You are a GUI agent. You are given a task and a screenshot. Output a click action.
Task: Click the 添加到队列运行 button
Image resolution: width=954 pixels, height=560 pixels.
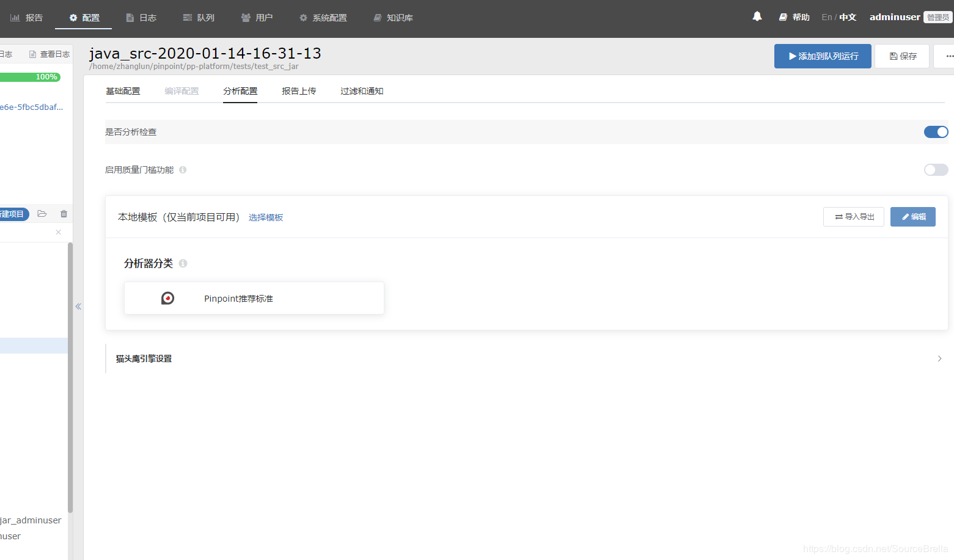coord(823,56)
